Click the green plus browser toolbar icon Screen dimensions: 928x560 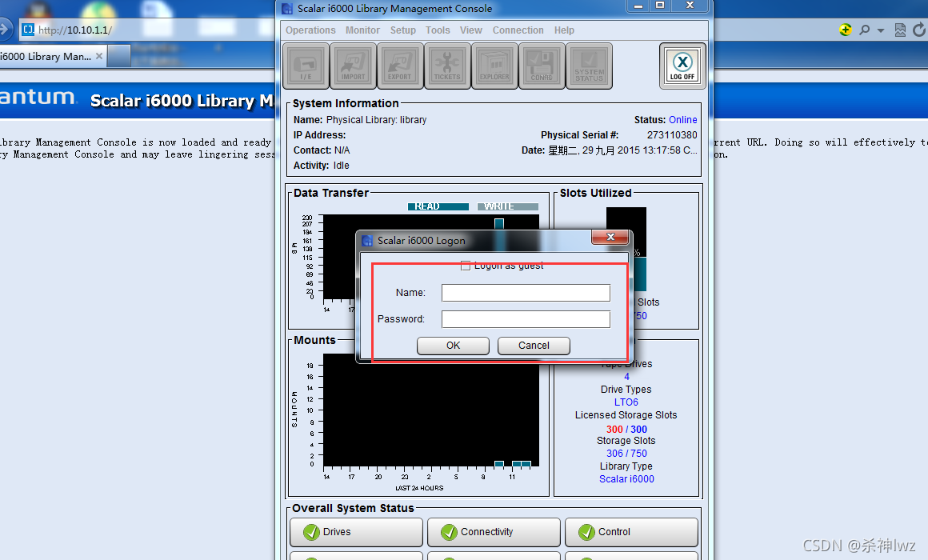coord(846,30)
